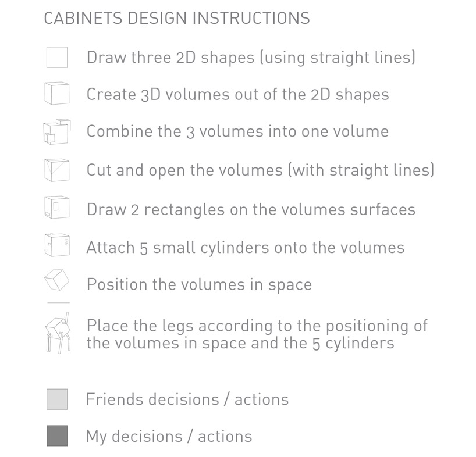Select 'Draw 2 rectangles on the volumes surfaces'

251,209
